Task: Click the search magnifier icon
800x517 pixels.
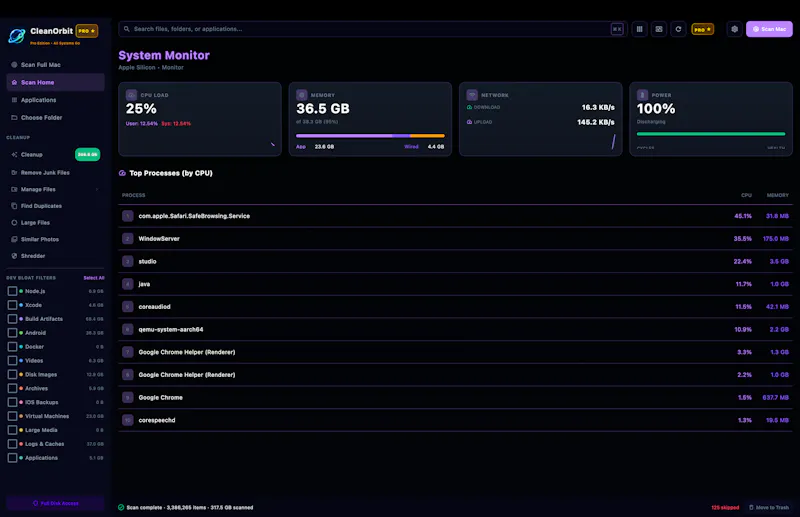Action: click(x=127, y=29)
